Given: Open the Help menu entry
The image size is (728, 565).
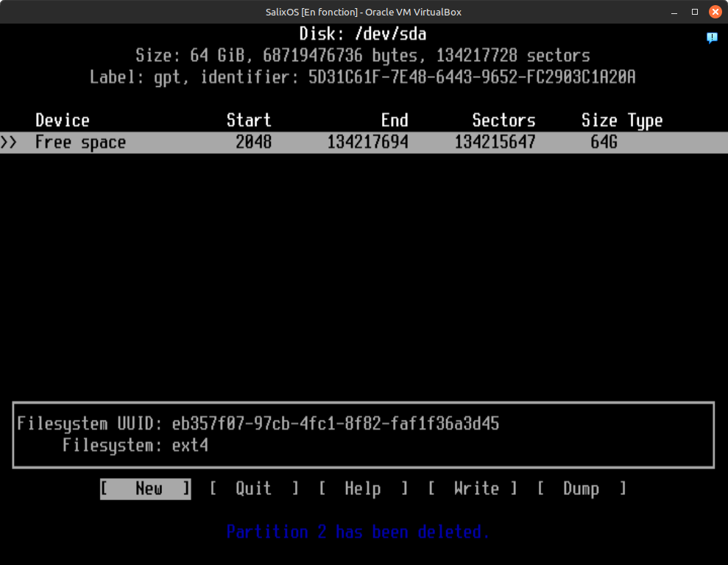Looking at the screenshot, I should [x=363, y=489].
